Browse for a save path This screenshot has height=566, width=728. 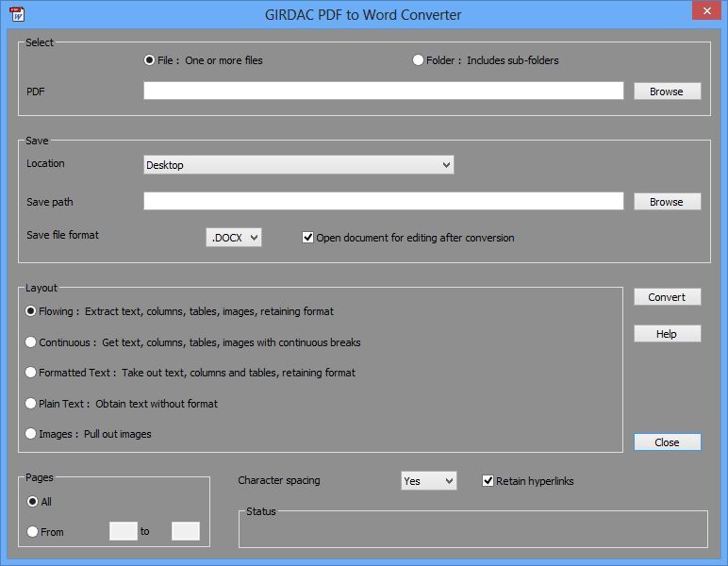point(668,202)
